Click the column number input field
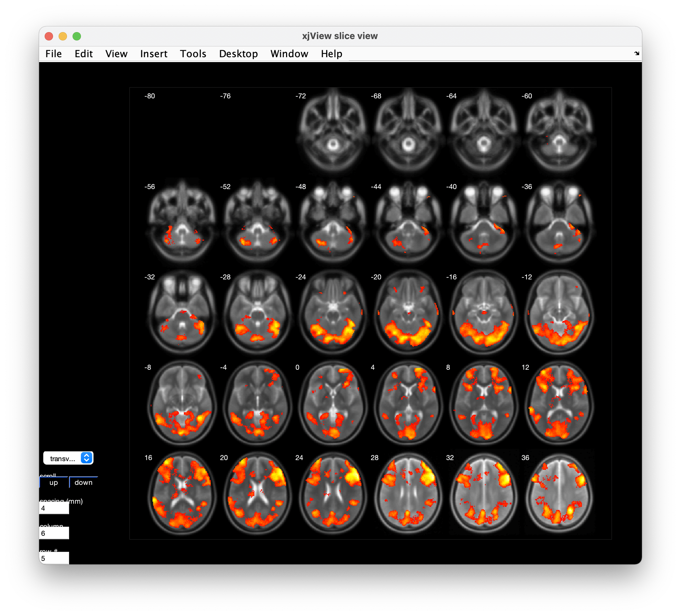This screenshot has height=616, width=681. (x=54, y=533)
